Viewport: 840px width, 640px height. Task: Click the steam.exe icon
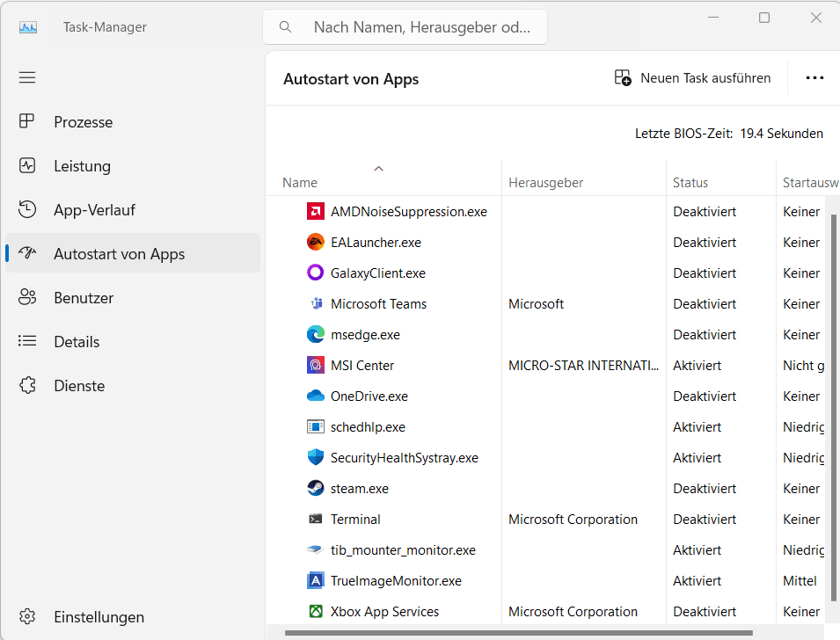[316, 489]
